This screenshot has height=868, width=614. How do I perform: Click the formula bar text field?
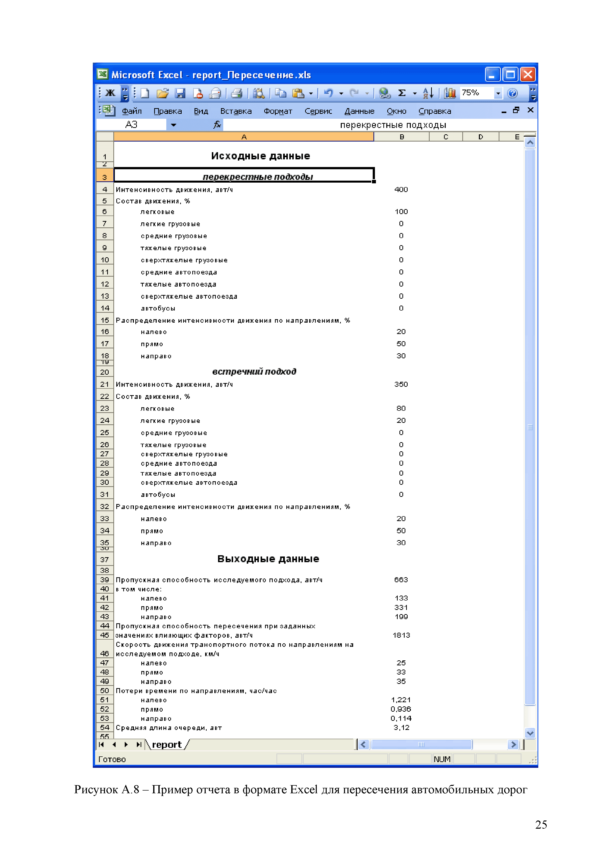[380, 125]
